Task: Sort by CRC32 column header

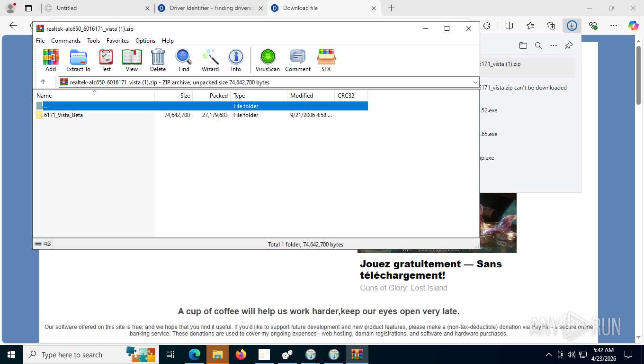Action: pyautogui.click(x=351, y=96)
